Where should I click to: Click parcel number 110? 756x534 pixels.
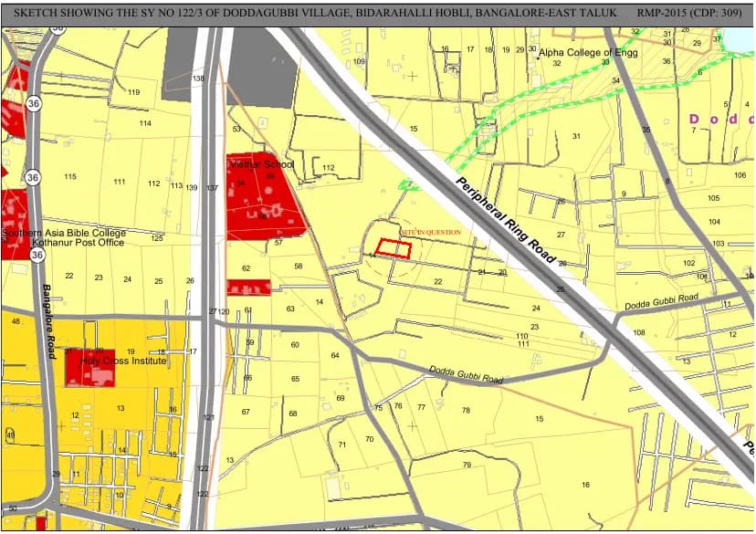tap(521, 336)
